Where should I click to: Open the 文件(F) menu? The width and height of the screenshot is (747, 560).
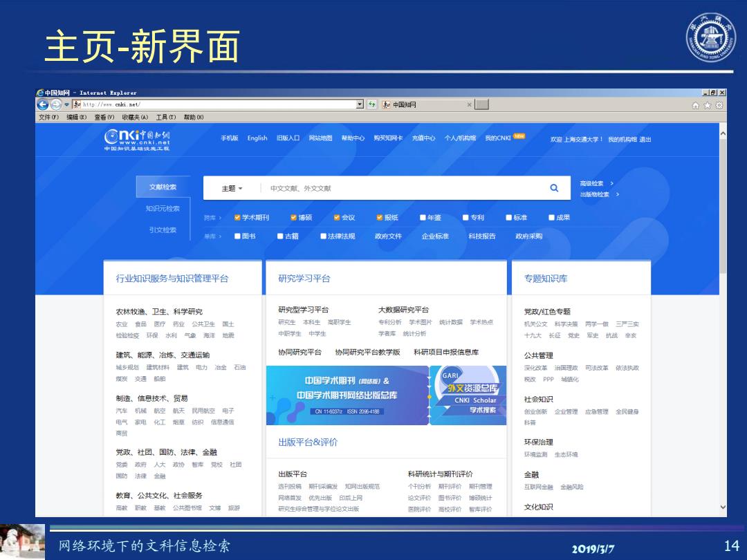pos(48,117)
